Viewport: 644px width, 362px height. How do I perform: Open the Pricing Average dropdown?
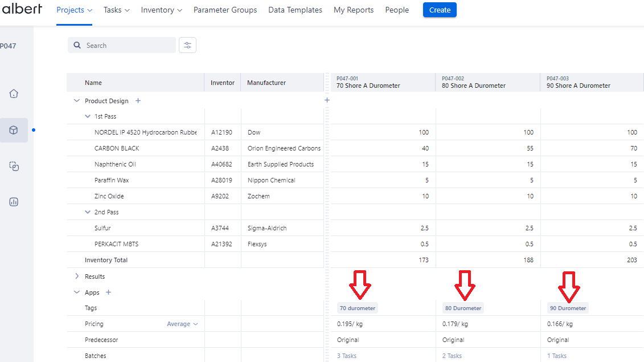(x=182, y=324)
